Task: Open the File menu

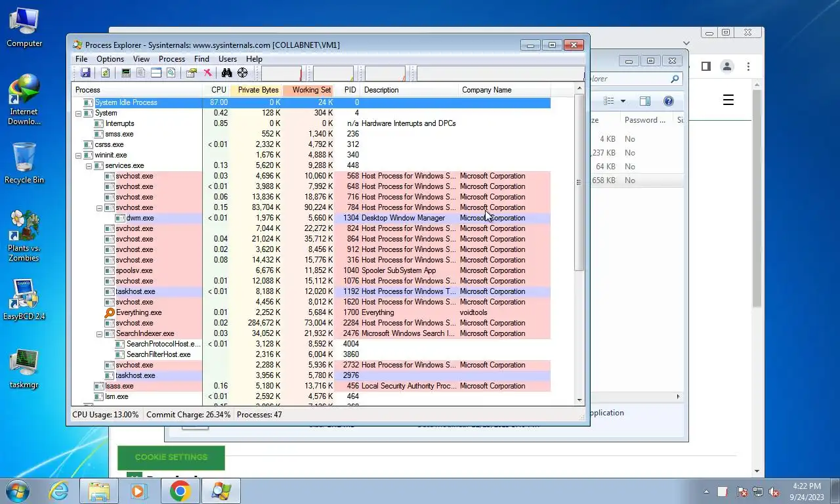Action: pos(81,59)
